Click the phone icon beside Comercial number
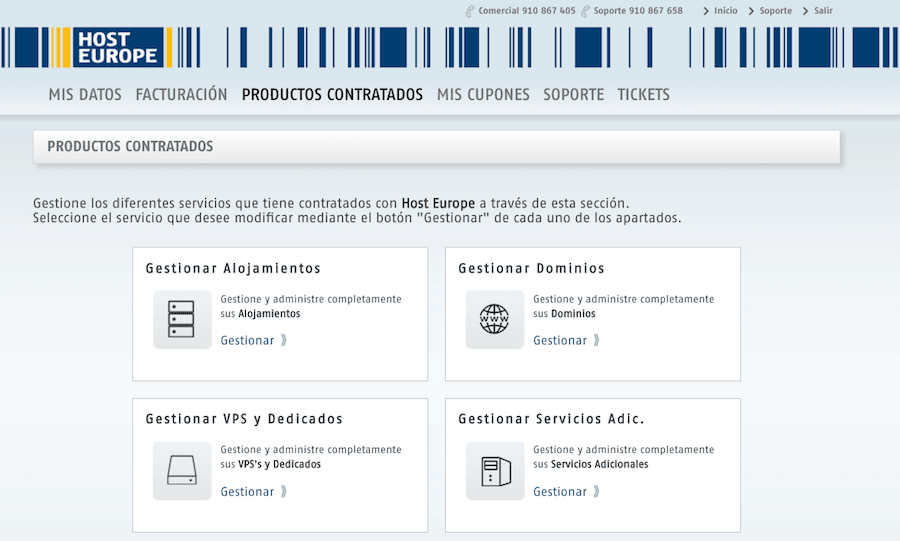The image size is (900, 541). click(x=470, y=11)
